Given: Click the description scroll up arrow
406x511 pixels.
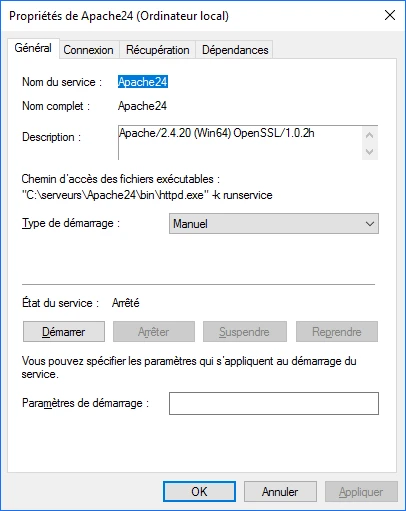Looking at the screenshot, I should tap(370, 135).
